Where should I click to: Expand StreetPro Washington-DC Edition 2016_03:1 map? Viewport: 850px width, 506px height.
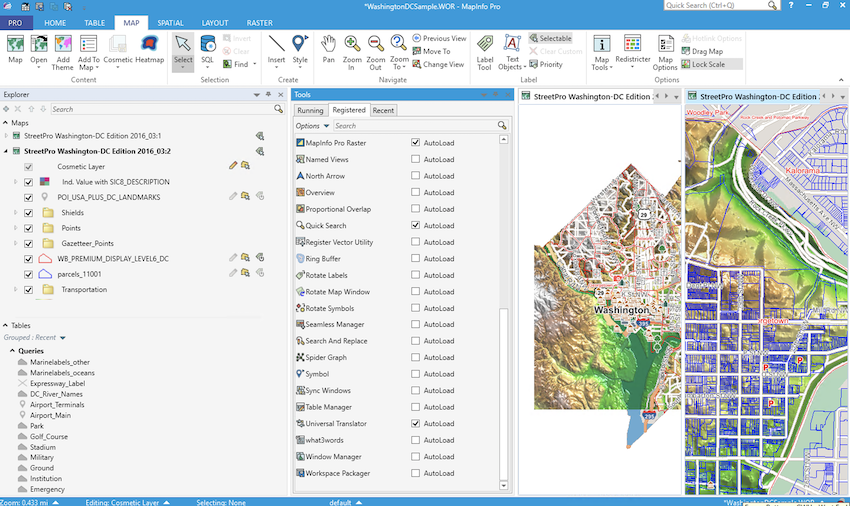click(6, 136)
